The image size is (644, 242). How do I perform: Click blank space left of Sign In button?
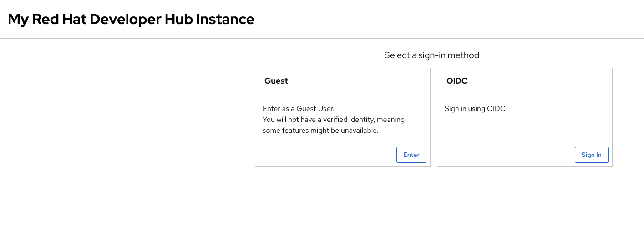[506, 155]
